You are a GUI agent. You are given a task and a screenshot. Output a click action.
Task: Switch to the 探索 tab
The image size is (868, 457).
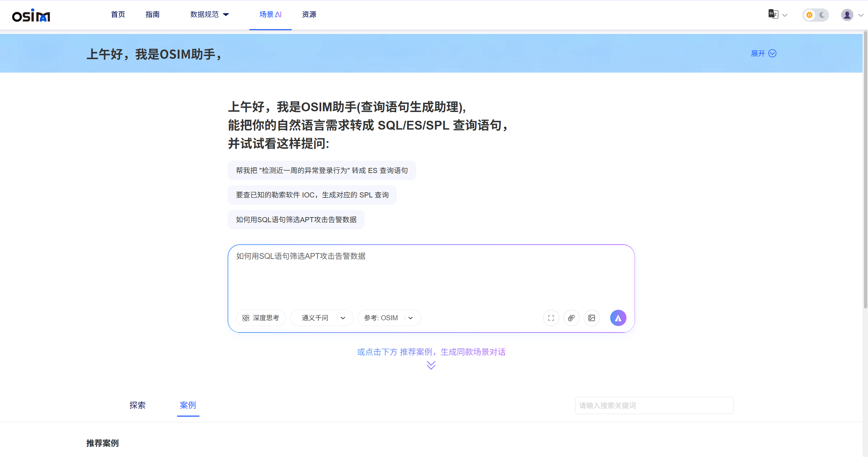(x=137, y=405)
